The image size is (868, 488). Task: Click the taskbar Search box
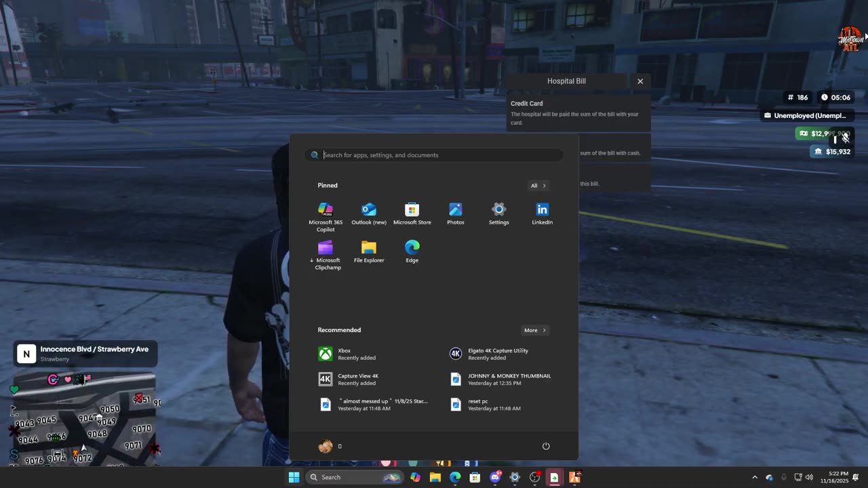pos(355,477)
